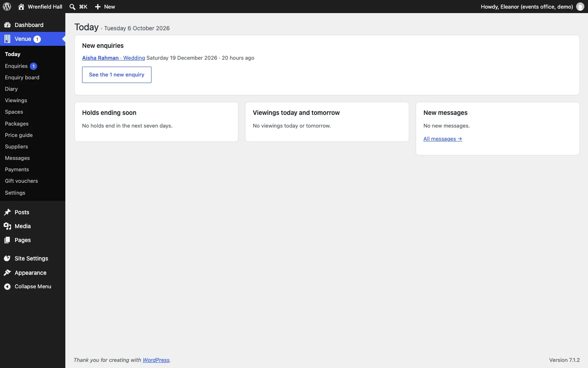This screenshot has height=368, width=588.
Task: Click the Venue notification badge
Action: point(37,39)
